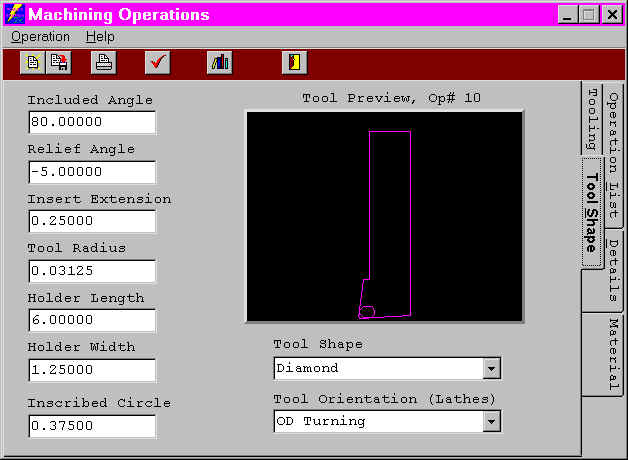Image resolution: width=628 pixels, height=460 pixels.
Task: Click the Holder Length input field
Action: [92, 320]
